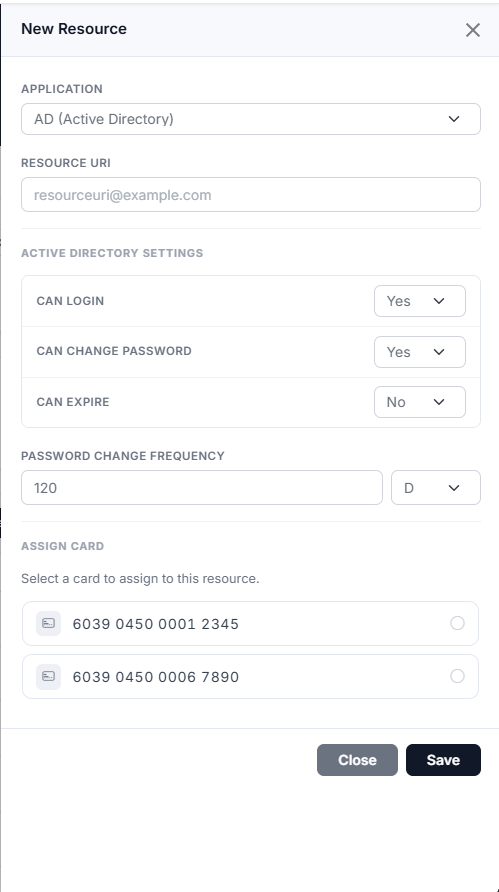Screen dimensions: 499x892
Task: Open the Application dropdown showing AD (Active Directory)
Action: click(251, 119)
